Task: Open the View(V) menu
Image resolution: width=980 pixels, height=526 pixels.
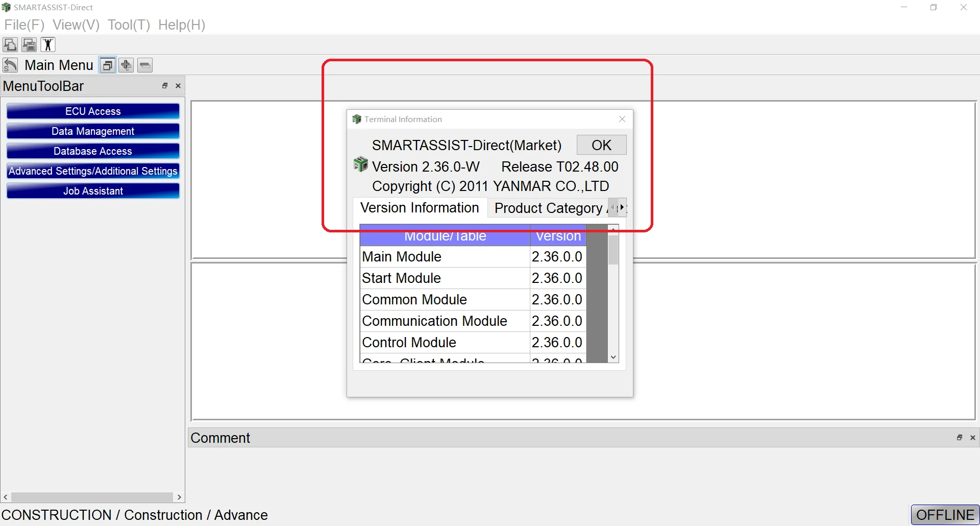Action: (x=76, y=25)
